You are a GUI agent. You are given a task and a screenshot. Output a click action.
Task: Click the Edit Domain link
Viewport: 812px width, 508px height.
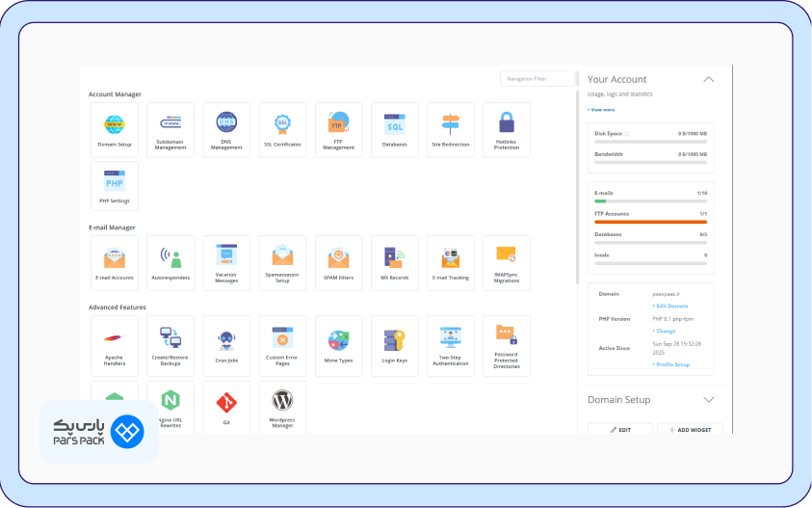click(x=669, y=306)
